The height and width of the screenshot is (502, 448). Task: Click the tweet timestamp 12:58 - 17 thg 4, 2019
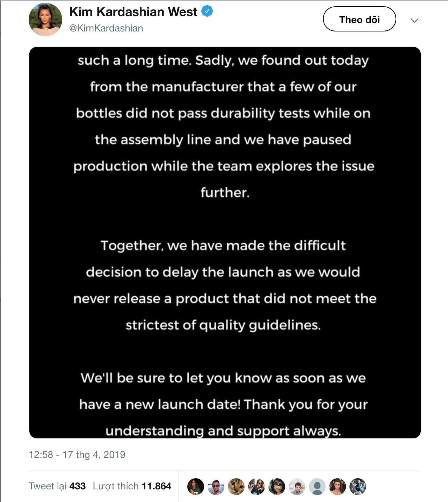[x=77, y=454]
